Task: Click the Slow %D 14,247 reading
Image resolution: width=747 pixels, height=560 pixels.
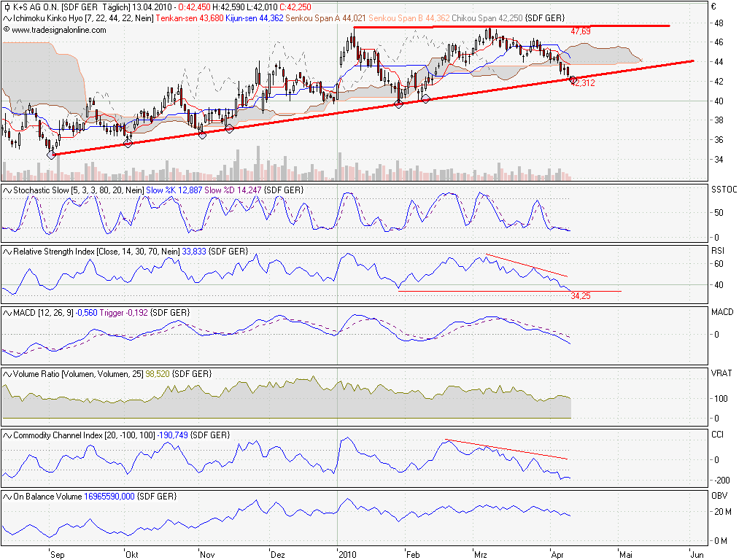Action: 233,190
